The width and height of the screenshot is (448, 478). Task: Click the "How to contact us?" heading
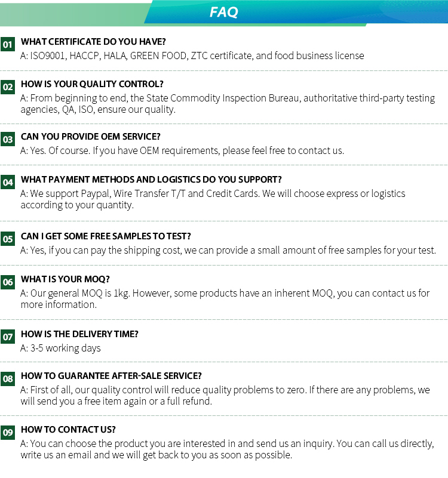pyautogui.click(x=68, y=430)
